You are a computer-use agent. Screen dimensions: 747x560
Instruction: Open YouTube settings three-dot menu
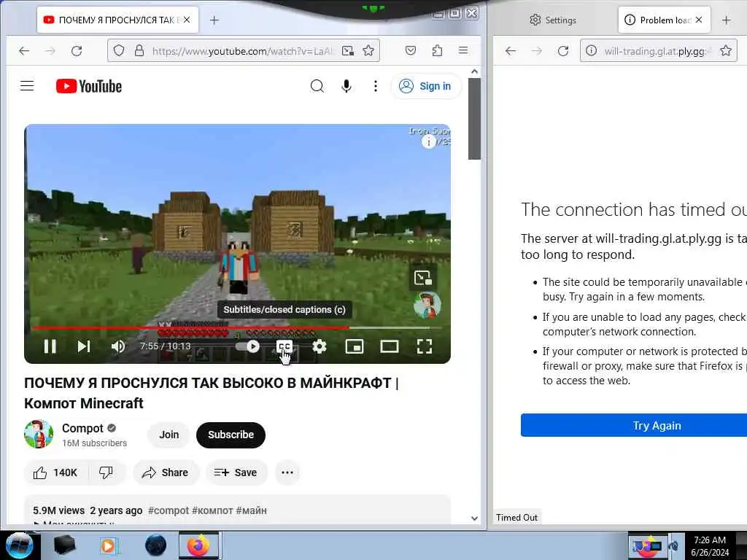376,86
